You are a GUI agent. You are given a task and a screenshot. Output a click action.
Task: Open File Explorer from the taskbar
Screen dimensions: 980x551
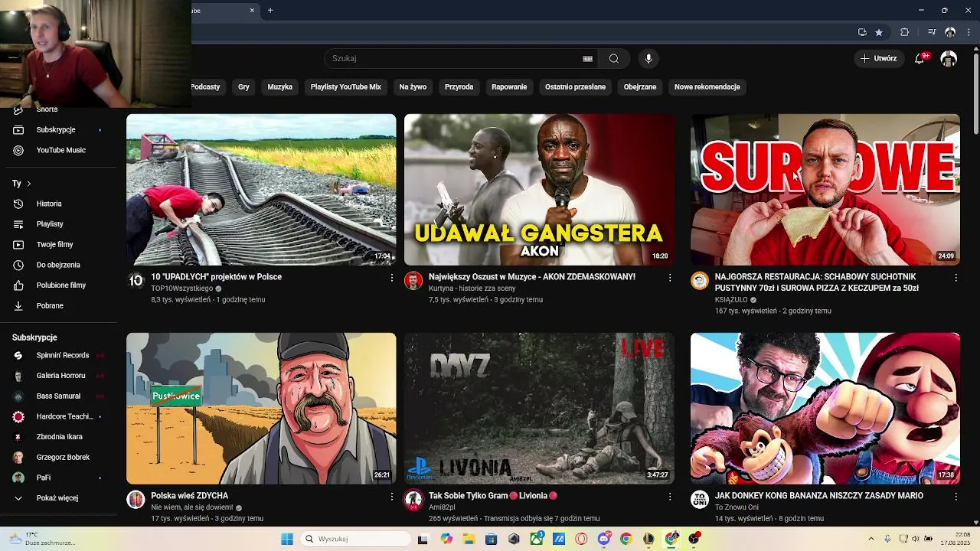tap(469, 539)
